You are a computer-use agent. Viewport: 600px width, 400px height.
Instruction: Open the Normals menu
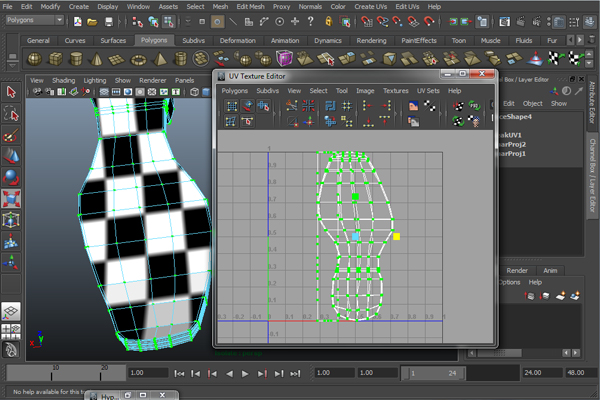[x=310, y=7]
